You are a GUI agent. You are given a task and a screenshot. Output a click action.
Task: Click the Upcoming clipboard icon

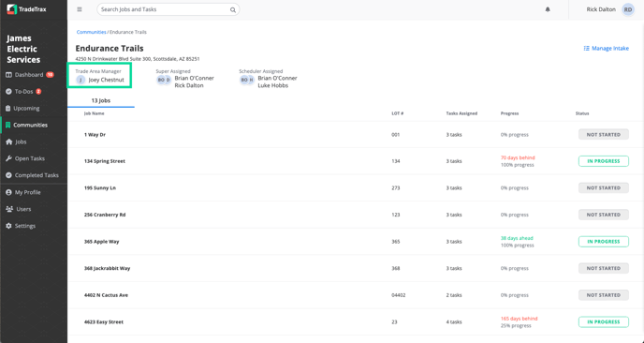click(x=8, y=109)
